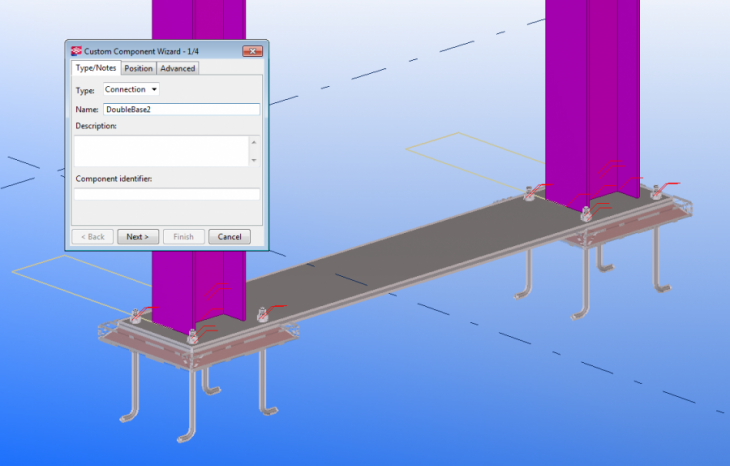
Task: Click the Description scrollbar up arrow
Action: point(253,142)
